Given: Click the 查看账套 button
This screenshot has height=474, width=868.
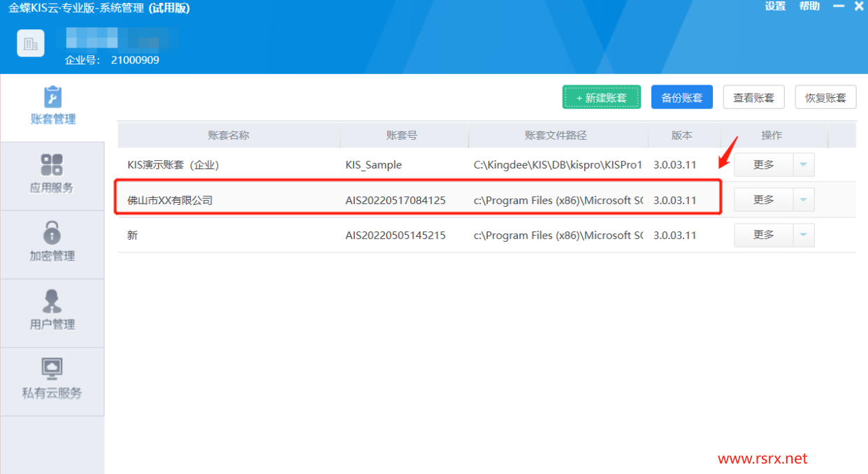Looking at the screenshot, I should click(x=754, y=98).
